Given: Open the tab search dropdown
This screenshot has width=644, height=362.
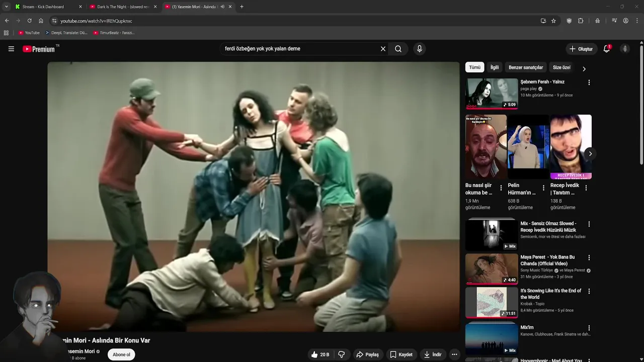Looking at the screenshot, I should pos(6,7).
